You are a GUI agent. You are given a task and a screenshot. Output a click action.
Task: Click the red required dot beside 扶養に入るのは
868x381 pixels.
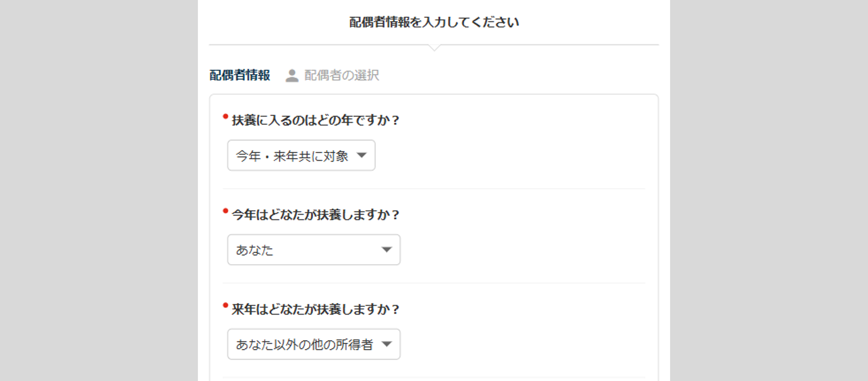coord(225,116)
